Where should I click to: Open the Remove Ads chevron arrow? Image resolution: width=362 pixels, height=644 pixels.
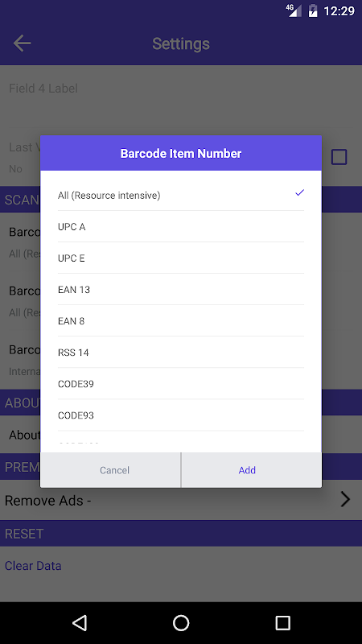tap(345, 499)
